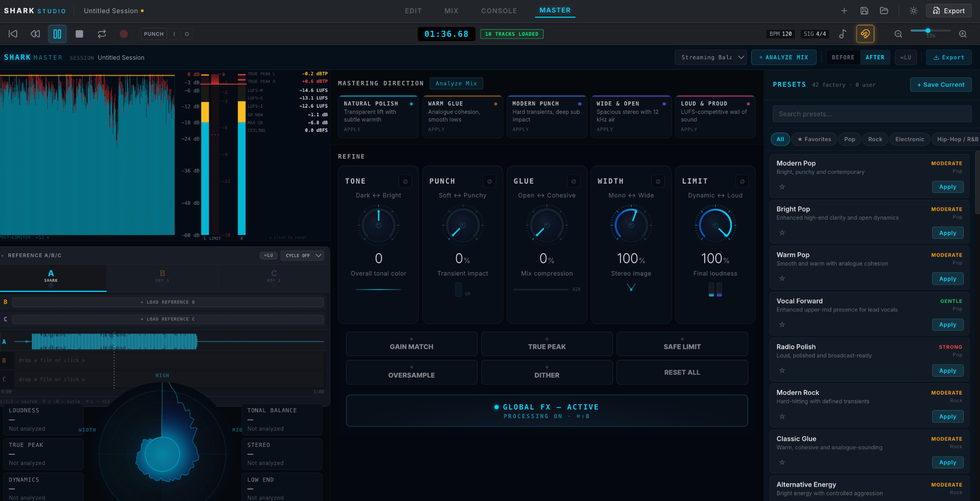Favorite the Modern Pop preset star
The image size is (980, 501).
(x=782, y=187)
